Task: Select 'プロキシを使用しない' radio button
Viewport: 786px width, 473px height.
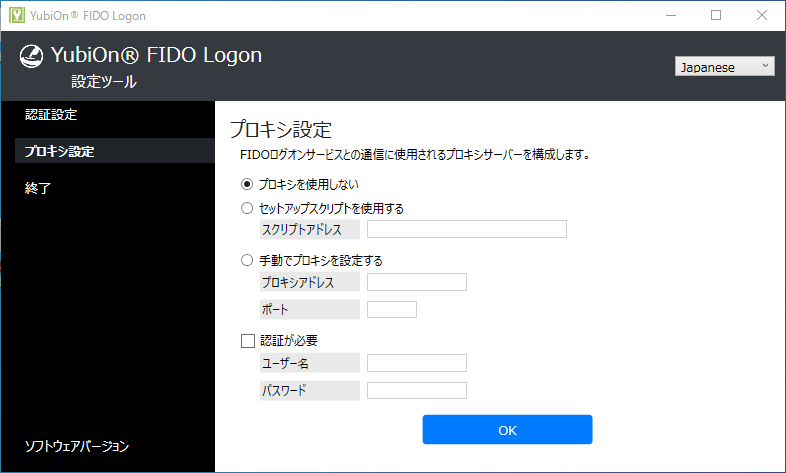Action: [x=248, y=184]
